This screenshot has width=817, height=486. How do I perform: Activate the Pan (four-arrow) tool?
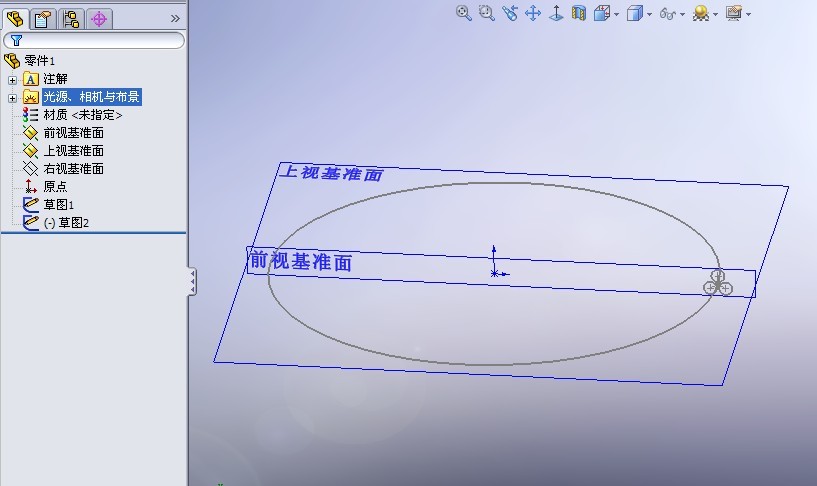[x=533, y=13]
